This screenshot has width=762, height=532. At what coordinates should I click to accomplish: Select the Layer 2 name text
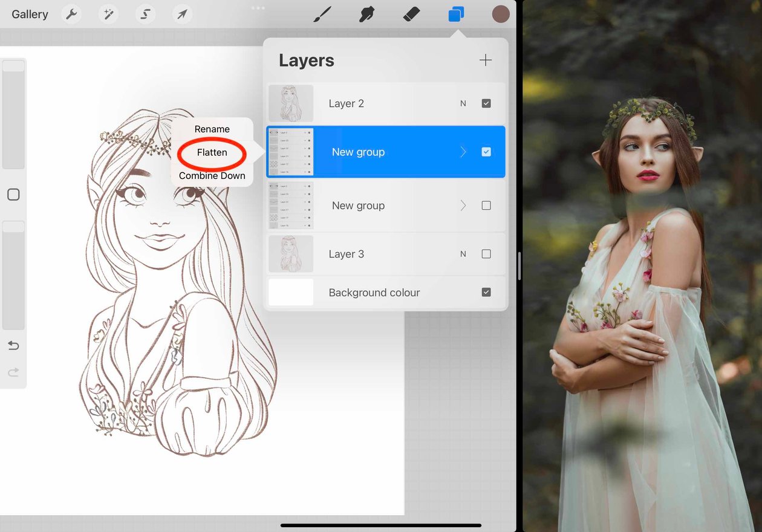click(x=347, y=103)
